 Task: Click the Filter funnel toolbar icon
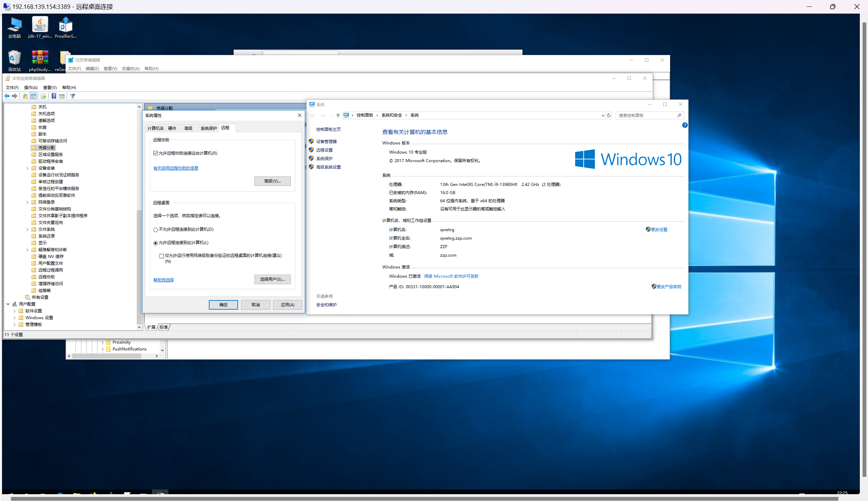(x=73, y=96)
